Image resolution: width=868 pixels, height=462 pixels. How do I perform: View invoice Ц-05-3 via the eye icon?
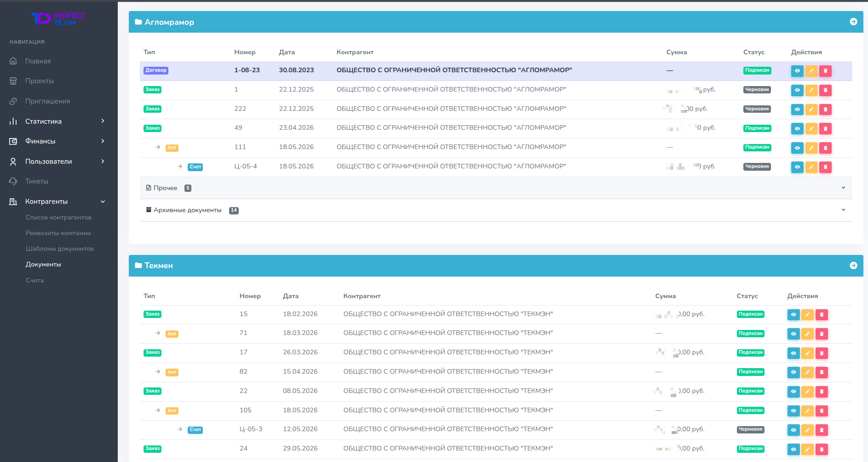click(x=793, y=430)
